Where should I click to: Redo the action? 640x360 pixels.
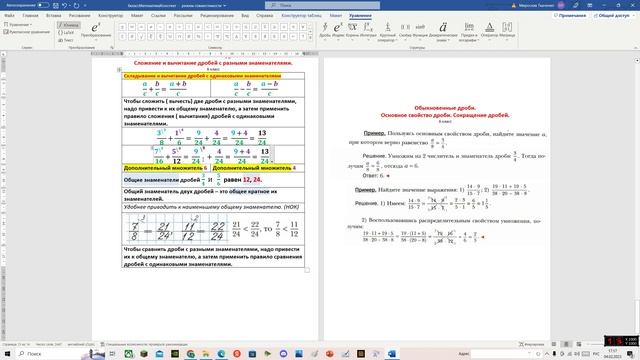(x=76, y=5)
